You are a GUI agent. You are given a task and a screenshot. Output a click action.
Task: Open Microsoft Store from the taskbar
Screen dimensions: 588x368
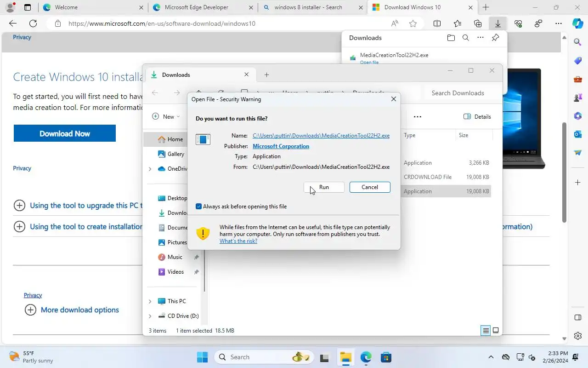click(x=386, y=357)
